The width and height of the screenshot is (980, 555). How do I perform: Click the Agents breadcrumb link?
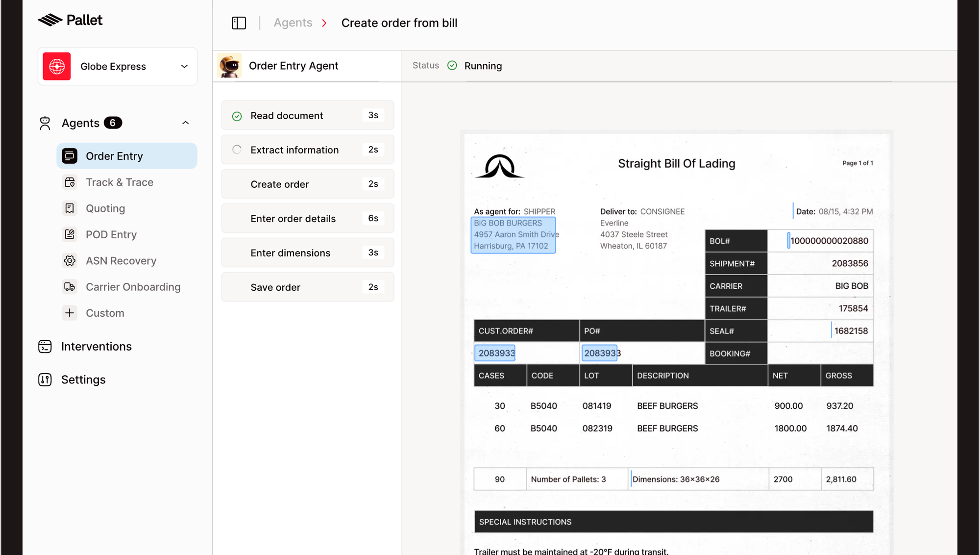(x=293, y=23)
